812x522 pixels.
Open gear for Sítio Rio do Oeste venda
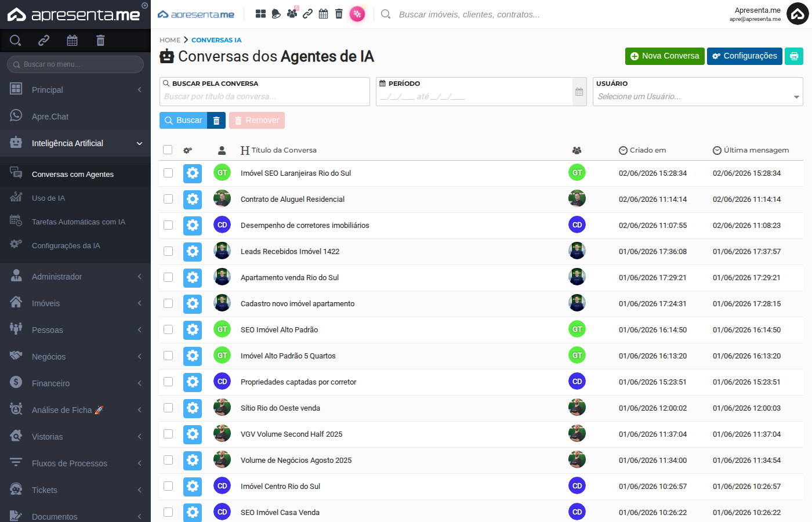193,408
